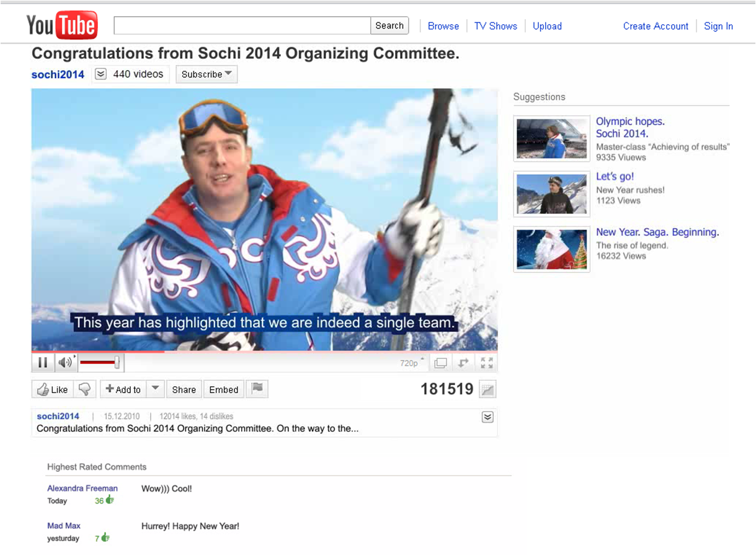Viewport: 756px width, 558px height.
Task: Mute audio with the speaker icon
Action: point(64,363)
